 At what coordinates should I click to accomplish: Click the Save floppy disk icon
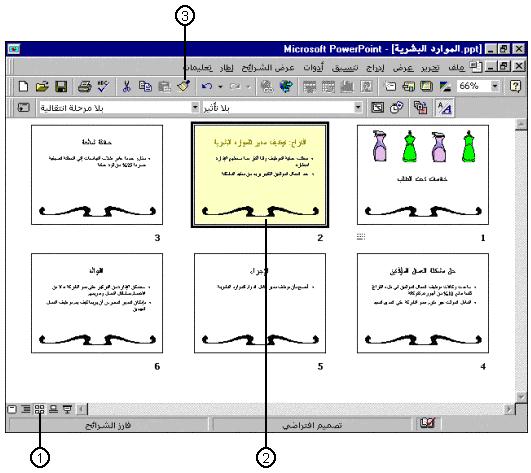pyautogui.click(x=61, y=86)
